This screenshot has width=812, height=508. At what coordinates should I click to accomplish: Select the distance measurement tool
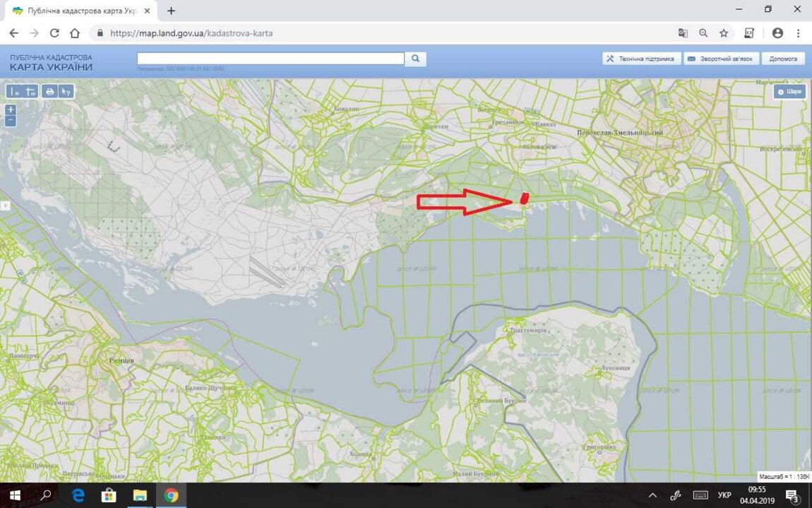pos(14,92)
